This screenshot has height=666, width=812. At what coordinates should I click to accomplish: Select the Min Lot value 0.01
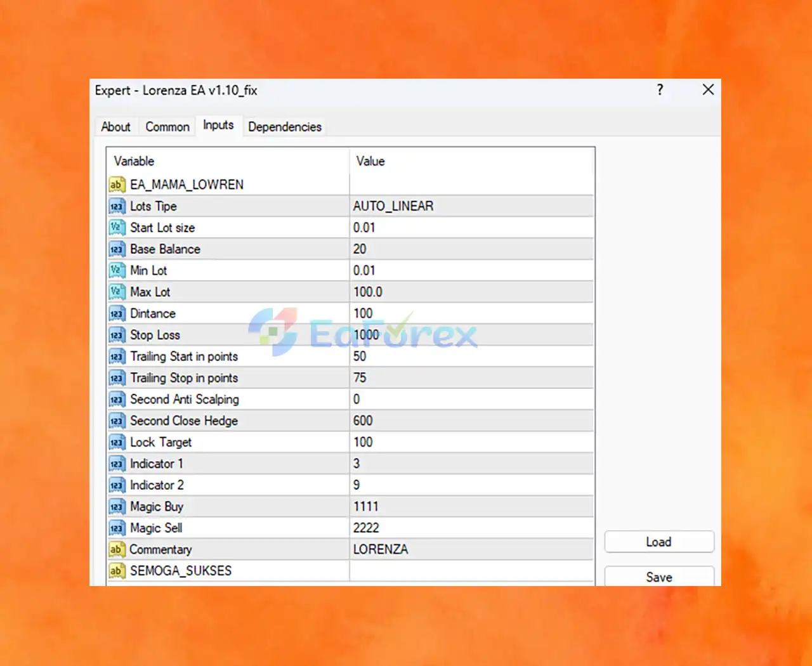coord(471,271)
